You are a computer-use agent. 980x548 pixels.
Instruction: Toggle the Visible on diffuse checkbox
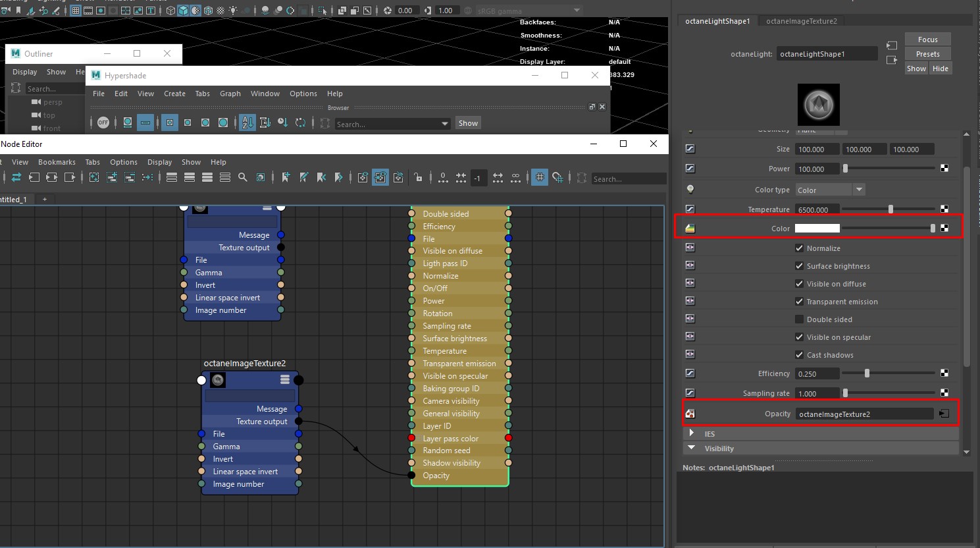pyautogui.click(x=799, y=284)
